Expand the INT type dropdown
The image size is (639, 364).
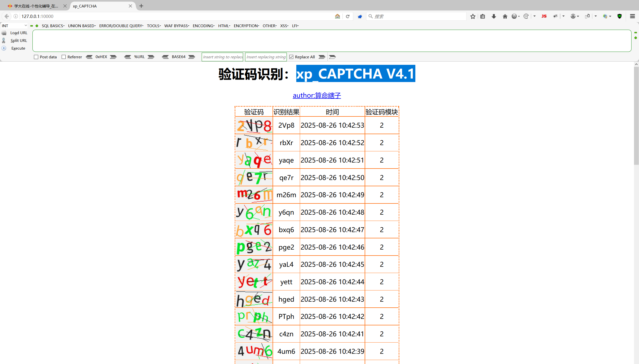tap(25, 25)
